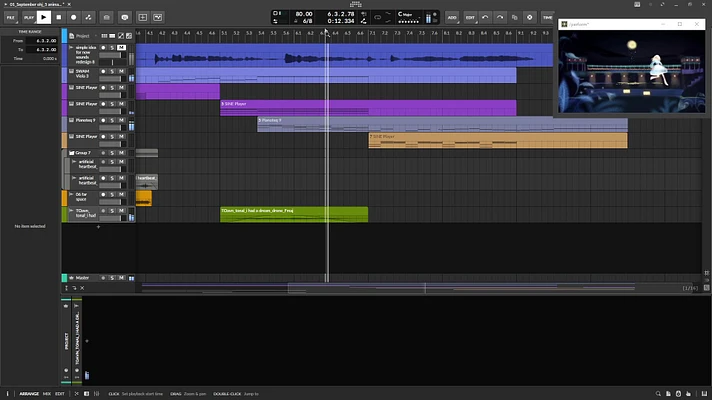Add a new track with the plus sign
The image size is (712, 400).
coord(98,227)
